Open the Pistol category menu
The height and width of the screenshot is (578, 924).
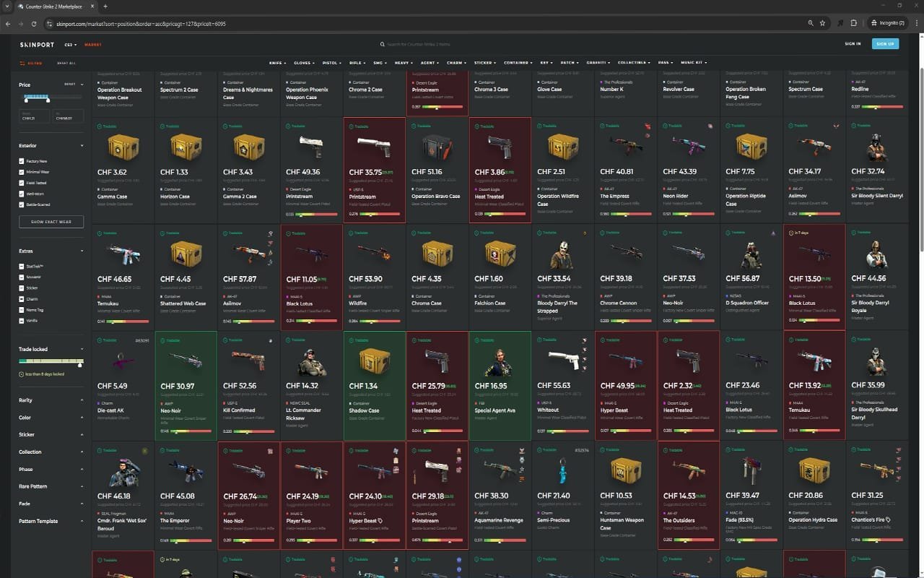coord(331,63)
